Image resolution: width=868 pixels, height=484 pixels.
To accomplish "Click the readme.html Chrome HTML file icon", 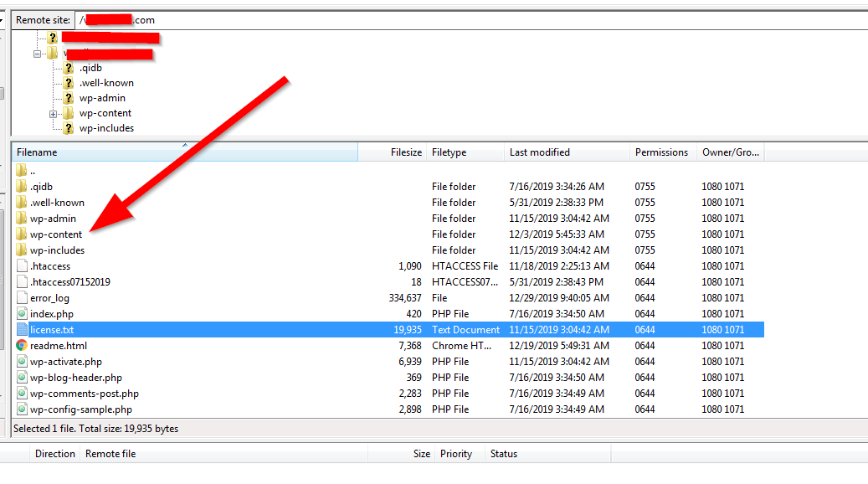I will [19, 345].
